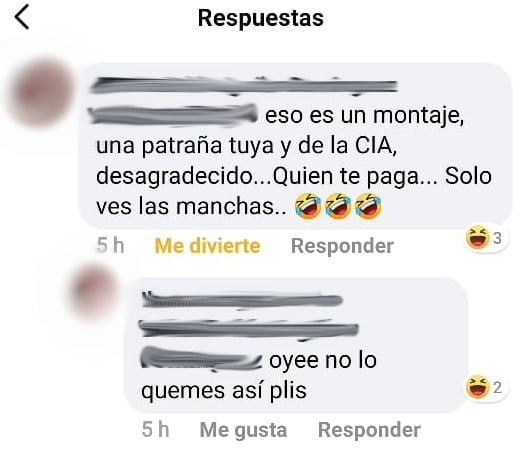Go back using the left arrow
Screen dimensions: 531x455
22,17
